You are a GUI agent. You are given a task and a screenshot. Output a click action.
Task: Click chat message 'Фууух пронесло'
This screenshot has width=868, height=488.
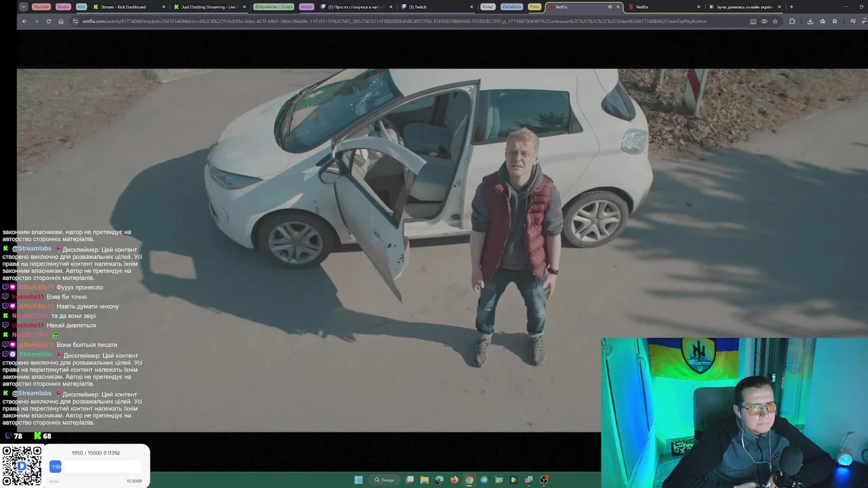80,287
